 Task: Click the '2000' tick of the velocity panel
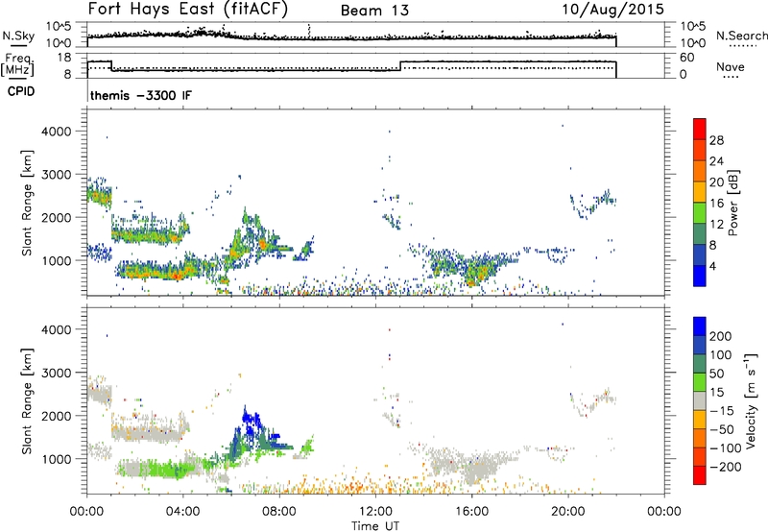56,416
